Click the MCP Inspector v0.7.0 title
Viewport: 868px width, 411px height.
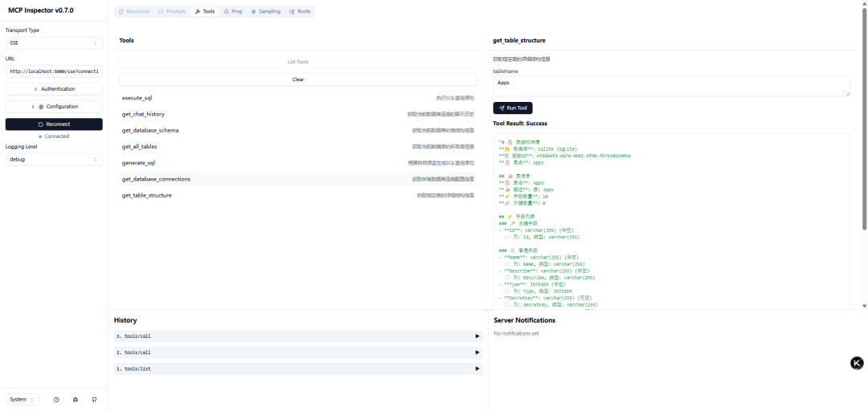click(40, 10)
